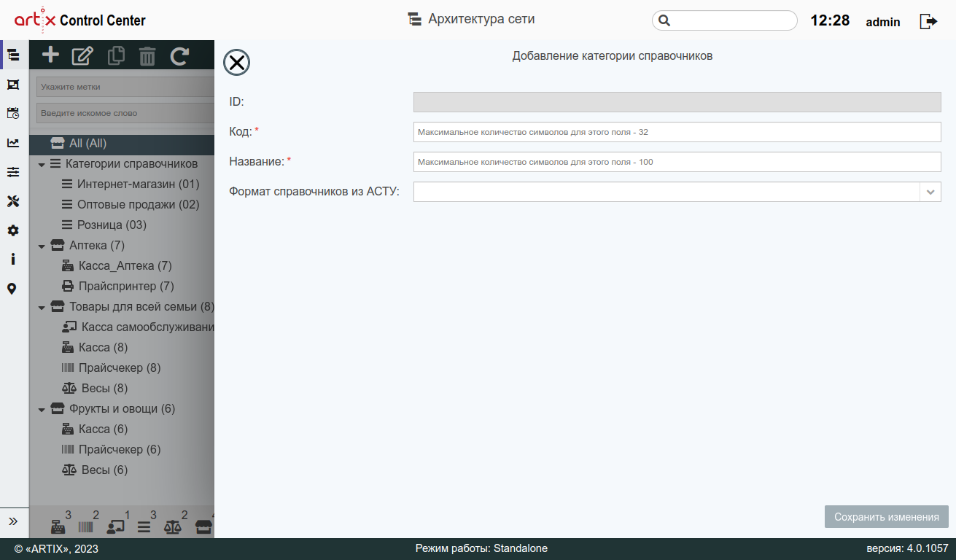The width and height of the screenshot is (956, 560).
Task: Click Сохранить изменения button
Action: click(x=886, y=517)
